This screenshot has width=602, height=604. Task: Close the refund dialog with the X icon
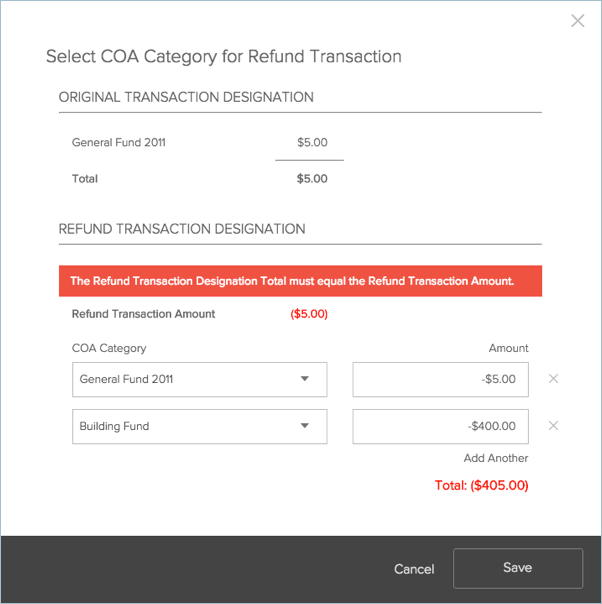click(577, 21)
